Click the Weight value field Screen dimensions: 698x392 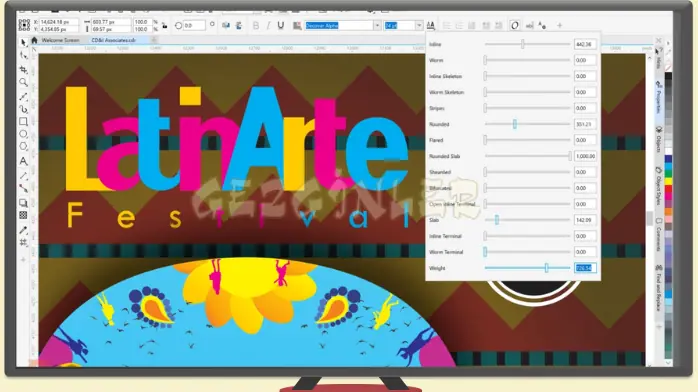click(585, 268)
